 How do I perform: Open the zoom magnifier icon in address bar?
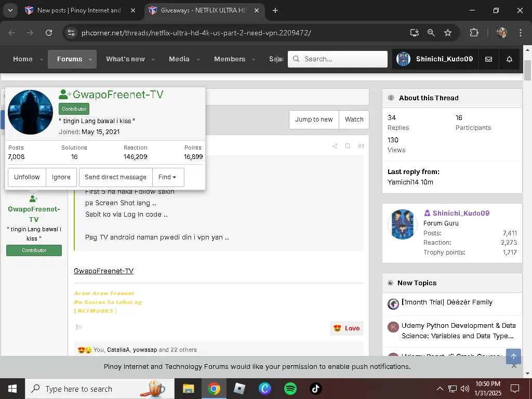pos(431,33)
